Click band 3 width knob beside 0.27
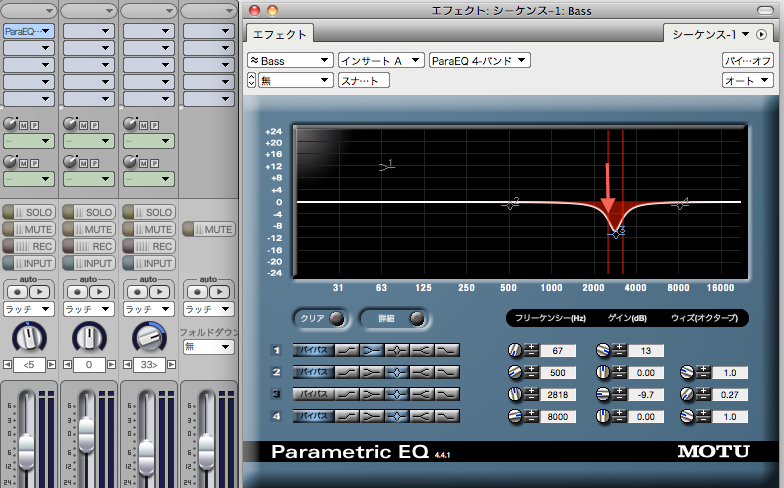Image resolution: width=784 pixels, height=488 pixels. (687, 394)
